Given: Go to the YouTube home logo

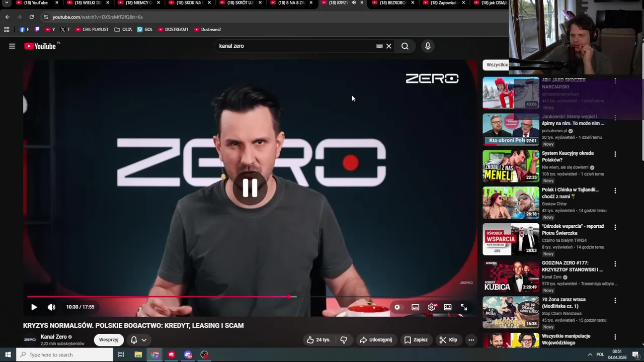Looking at the screenshot, I should (40, 46).
